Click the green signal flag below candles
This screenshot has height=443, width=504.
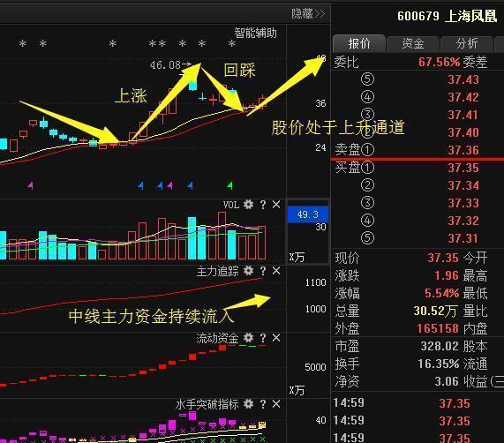click(229, 185)
